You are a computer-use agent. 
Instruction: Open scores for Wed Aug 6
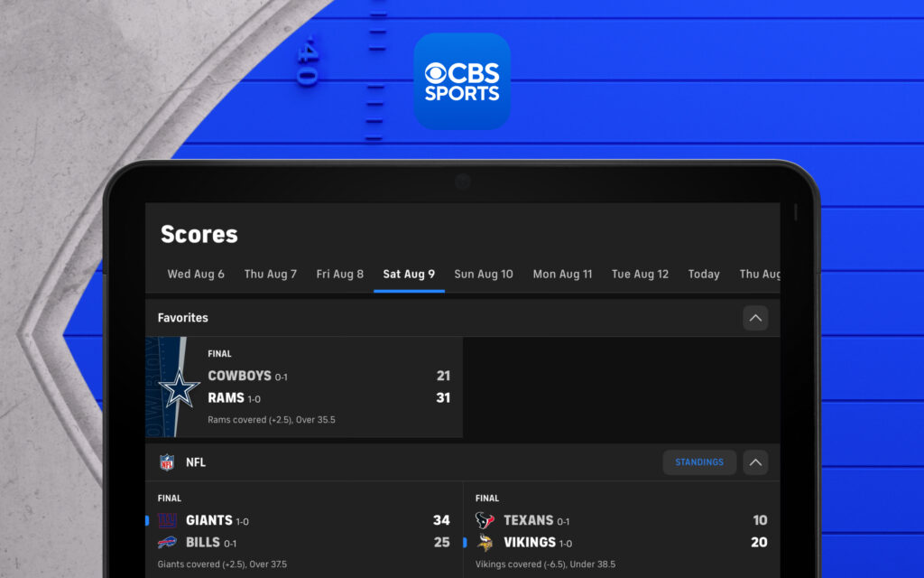coord(196,274)
